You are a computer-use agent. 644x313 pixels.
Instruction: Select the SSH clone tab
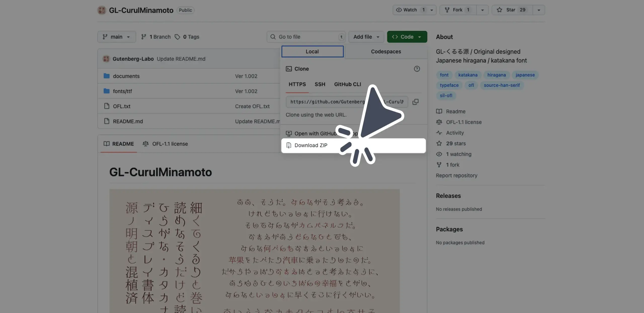point(320,84)
